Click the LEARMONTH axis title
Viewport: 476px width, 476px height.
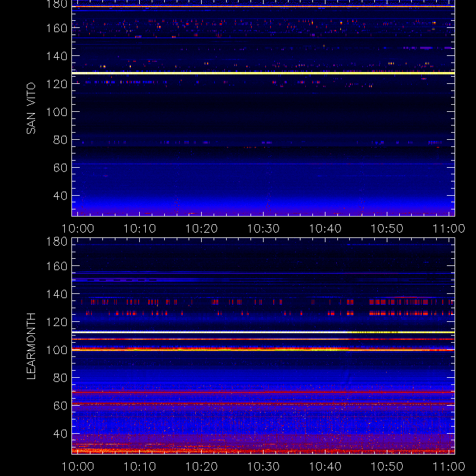click(31, 346)
